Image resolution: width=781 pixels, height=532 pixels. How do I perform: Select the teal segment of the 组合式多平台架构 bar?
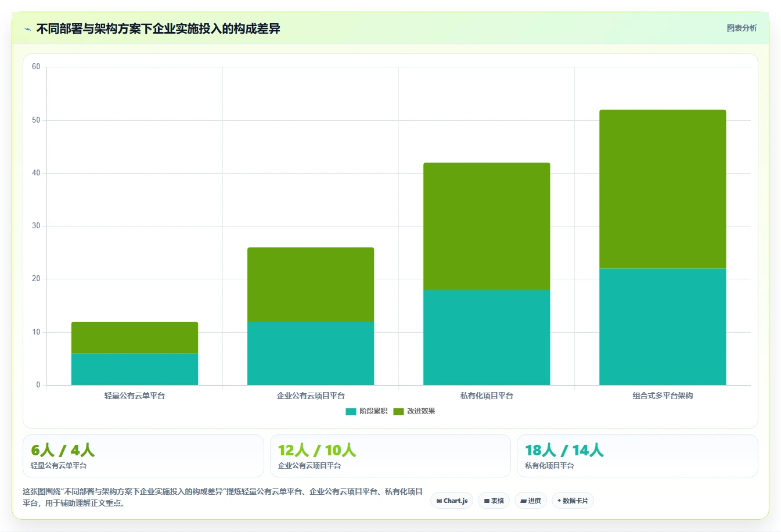[663, 326]
